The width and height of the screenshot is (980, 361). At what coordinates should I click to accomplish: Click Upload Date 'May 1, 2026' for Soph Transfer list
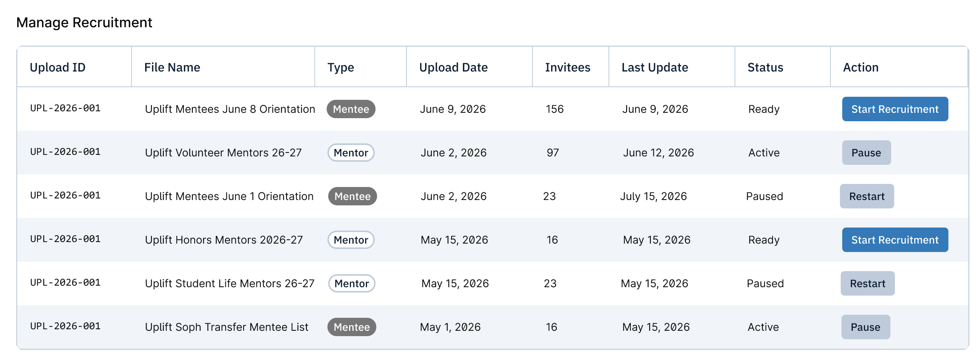point(450,327)
